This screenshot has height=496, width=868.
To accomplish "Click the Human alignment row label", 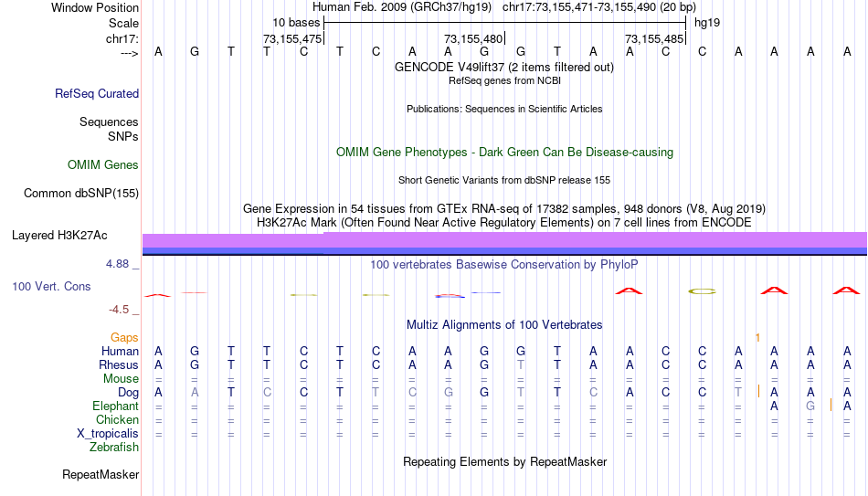I will click(x=120, y=352).
